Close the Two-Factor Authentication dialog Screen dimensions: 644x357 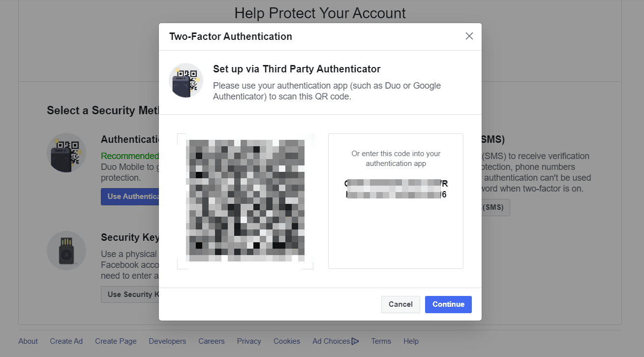469,36
